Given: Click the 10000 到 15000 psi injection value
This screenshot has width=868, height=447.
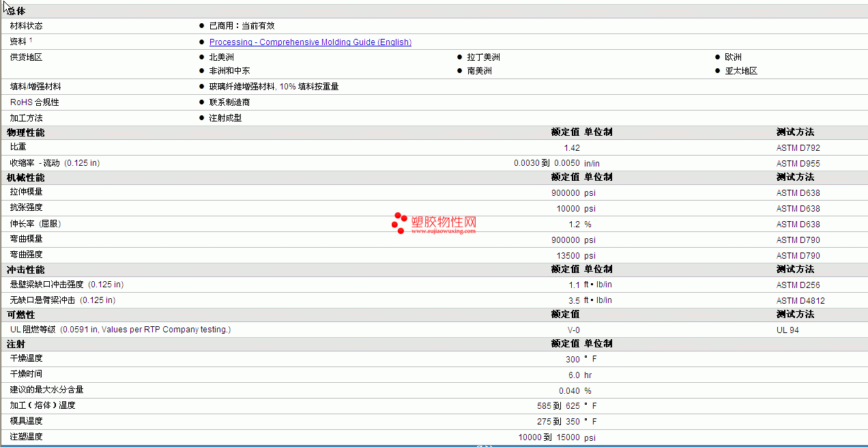Looking at the screenshot, I should tap(557, 437).
